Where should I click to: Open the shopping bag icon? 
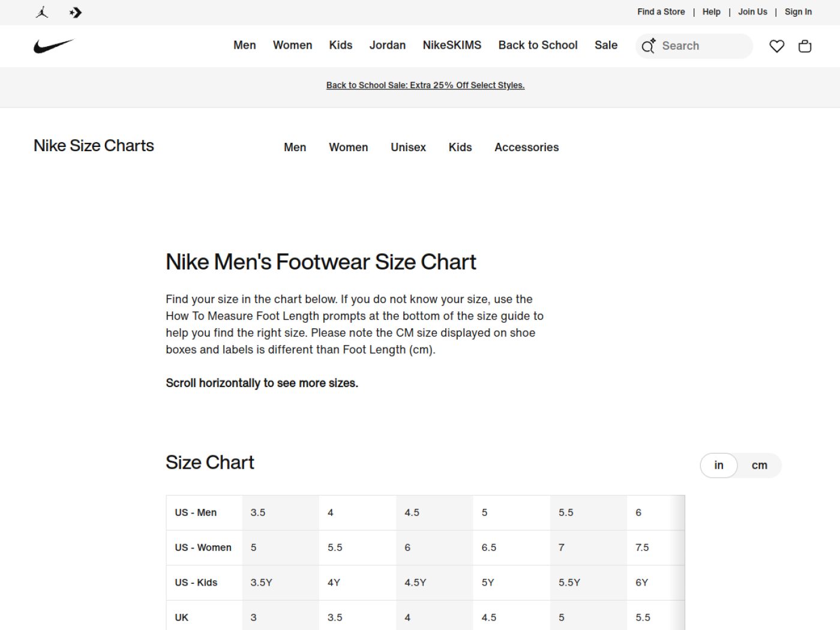pyautogui.click(x=805, y=46)
